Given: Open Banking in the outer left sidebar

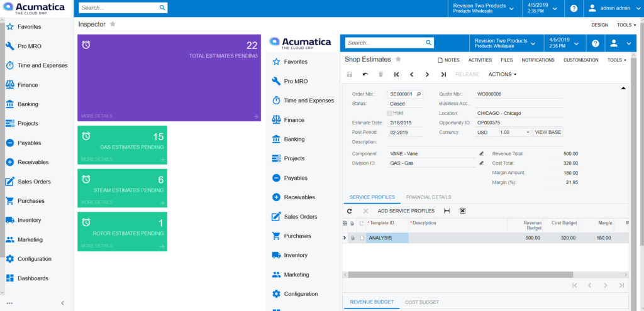Looking at the screenshot, I should 22,104.
